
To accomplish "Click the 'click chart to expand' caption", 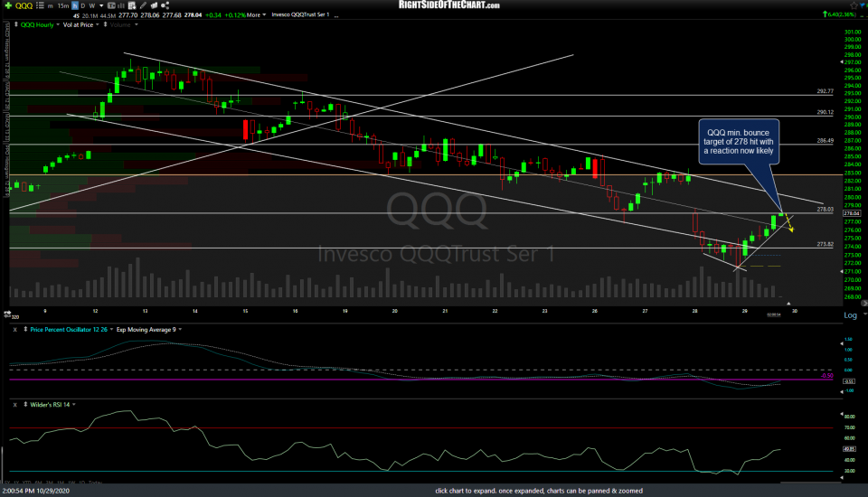I will [x=539, y=491].
